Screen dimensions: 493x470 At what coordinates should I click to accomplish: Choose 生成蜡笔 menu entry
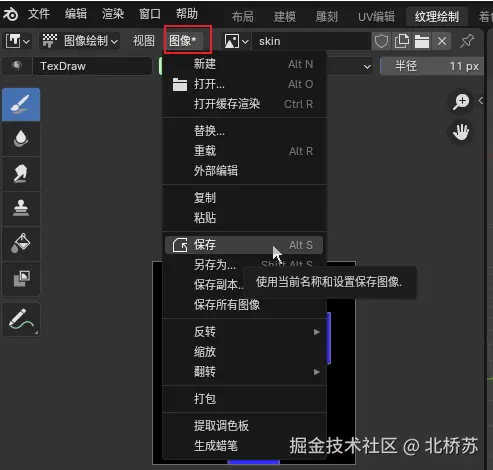(244, 446)
